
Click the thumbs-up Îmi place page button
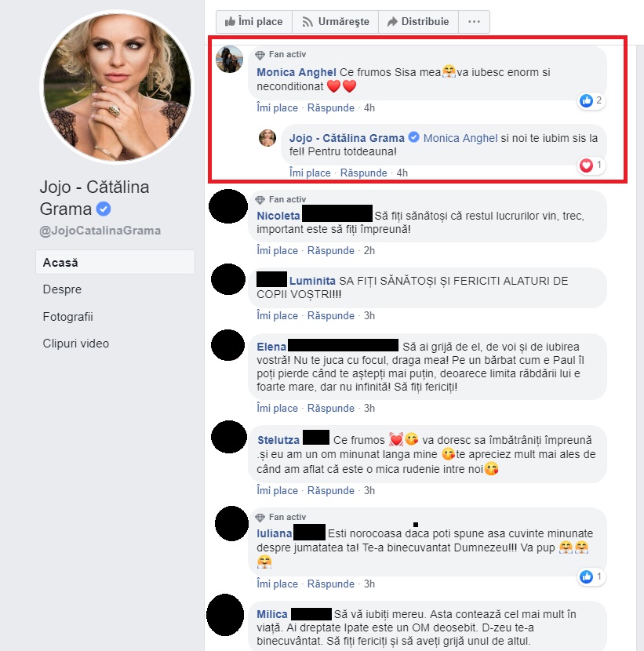pos(253,22)
